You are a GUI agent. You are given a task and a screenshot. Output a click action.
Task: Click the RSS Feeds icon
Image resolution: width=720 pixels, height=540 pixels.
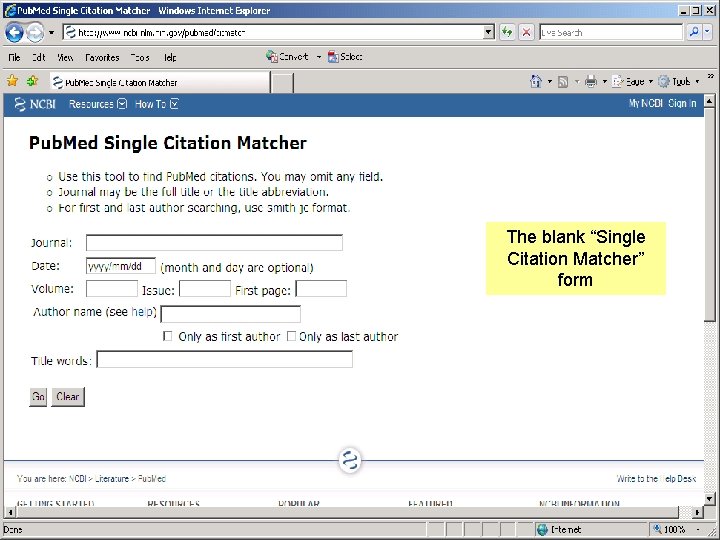pyautogui.click(x=563, y=82)
